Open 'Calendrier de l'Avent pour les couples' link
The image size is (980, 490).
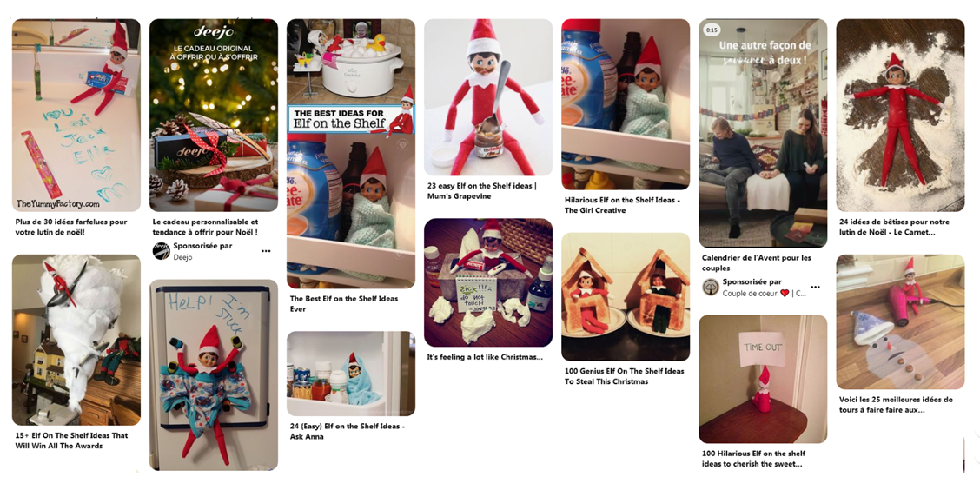pyautogui.click(x=756, y=262)
